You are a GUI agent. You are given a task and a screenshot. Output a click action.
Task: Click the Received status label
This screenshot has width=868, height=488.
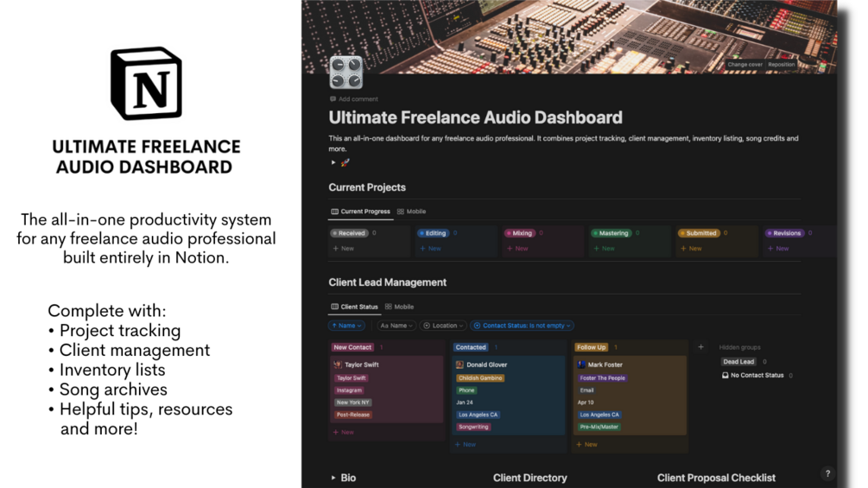coord(349,233)
